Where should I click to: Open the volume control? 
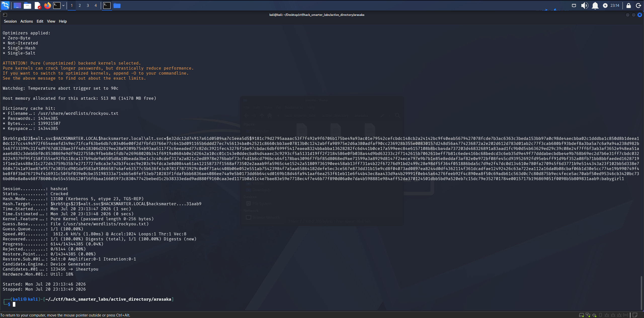tap(585, 5)
